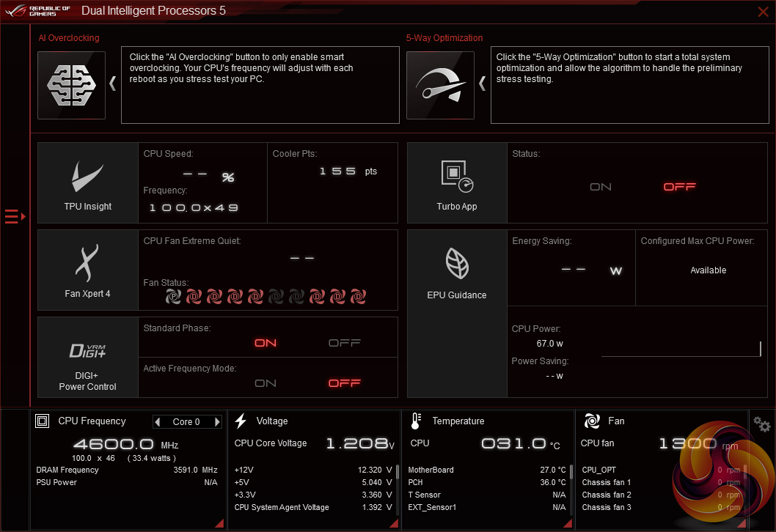Expand the Voltage panel corner triangle
The image size is (776, 532).
pyautogui.click(x=393, y=522)
